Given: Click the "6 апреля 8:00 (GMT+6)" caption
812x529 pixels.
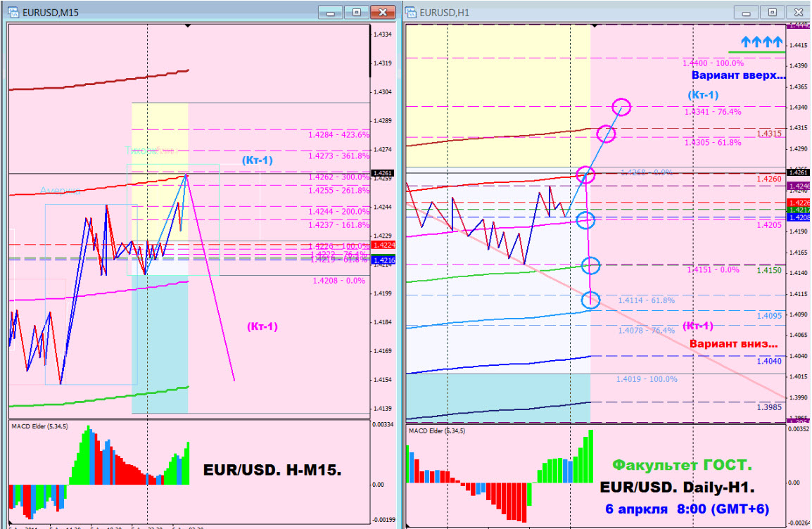Looking at the screenshot, I should [x=687, y=509].
